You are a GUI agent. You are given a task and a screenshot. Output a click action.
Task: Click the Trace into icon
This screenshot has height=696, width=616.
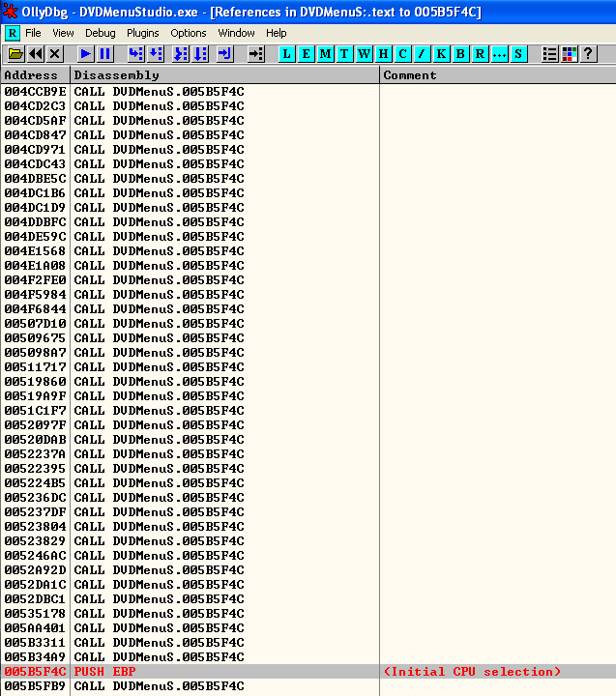tap(180, 54)
